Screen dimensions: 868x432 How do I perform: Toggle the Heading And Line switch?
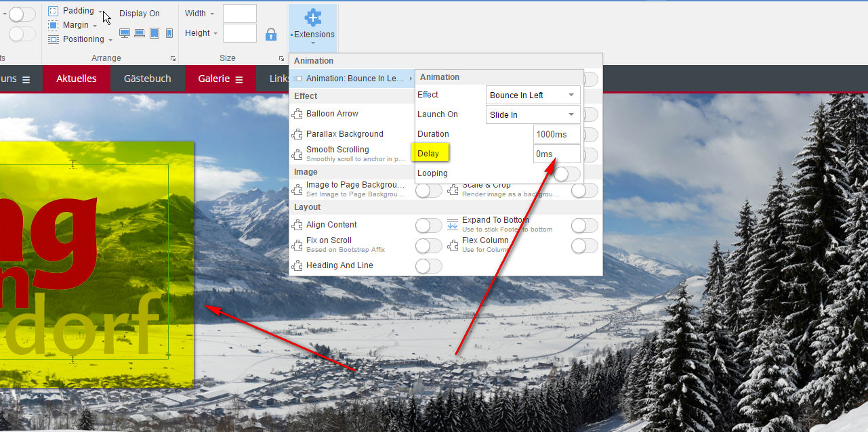click(x=428, y=266)
